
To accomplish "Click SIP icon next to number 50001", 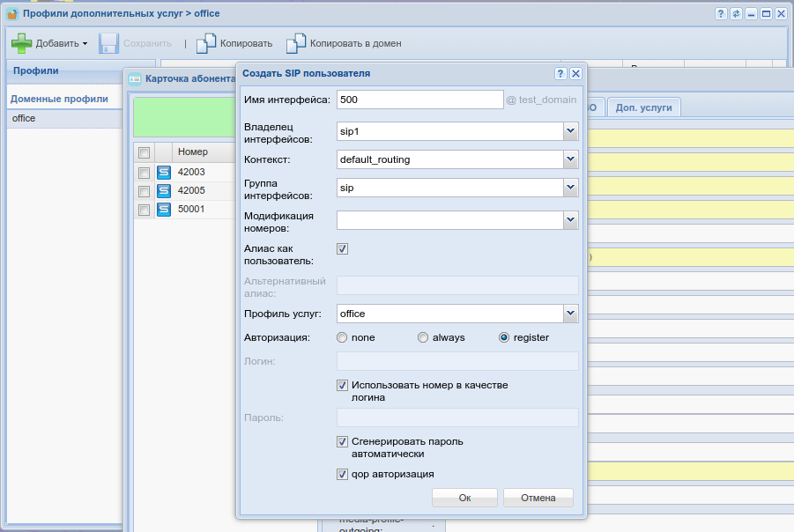I will tap(163, 210).
